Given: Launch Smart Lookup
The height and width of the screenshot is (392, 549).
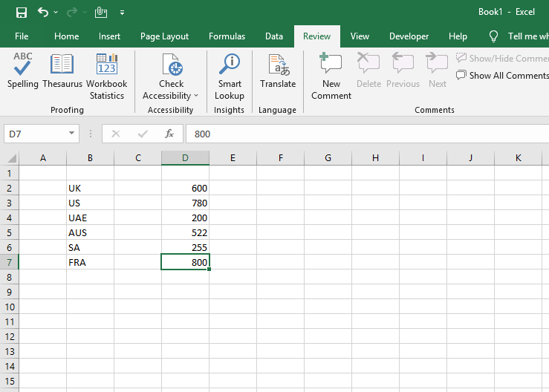Looking at the screenshot, I should pyautogui.click(x=230, y=76).
